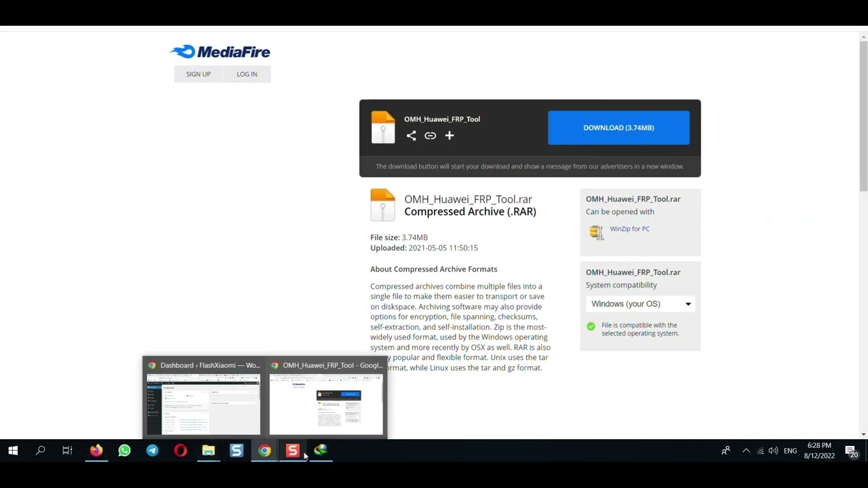Select the OMH_Huawei_FRP_Tool Chrome window preview

pyautogui.click(x=326, y=399)
